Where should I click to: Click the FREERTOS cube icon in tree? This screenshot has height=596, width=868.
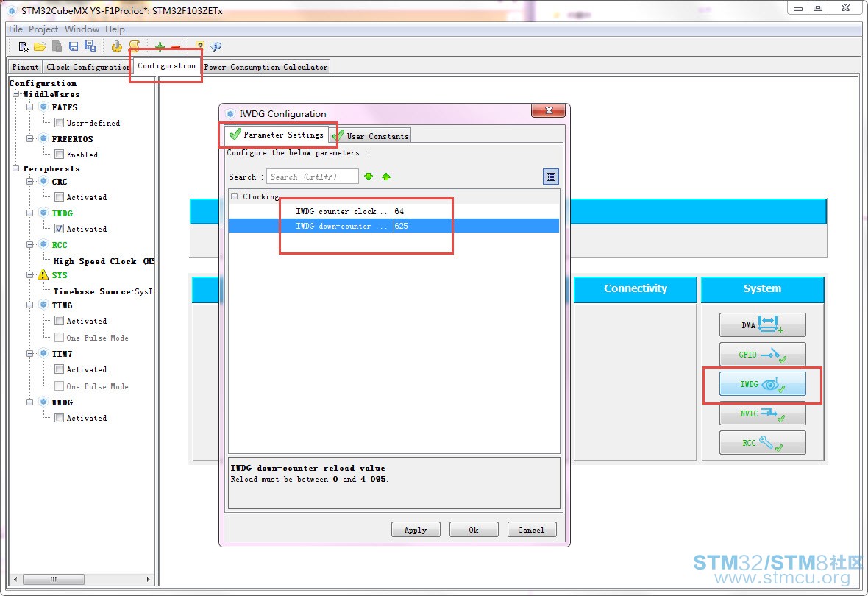(43, 138)
